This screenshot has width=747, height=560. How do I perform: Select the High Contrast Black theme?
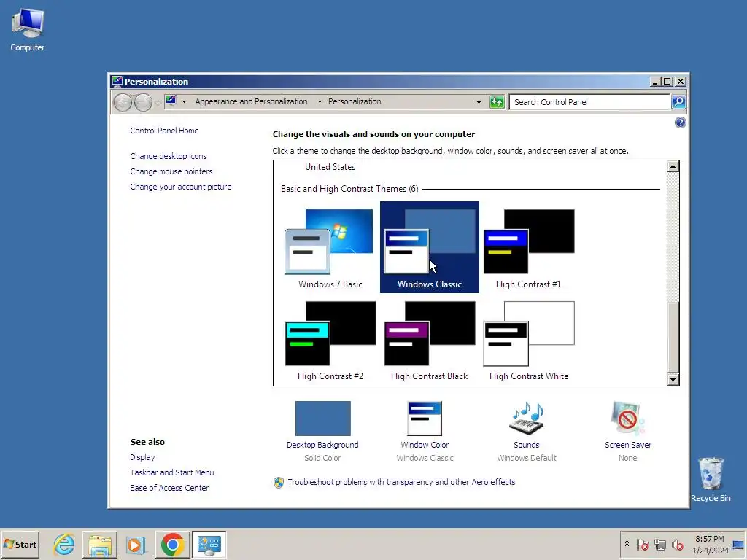coord(429,340)
